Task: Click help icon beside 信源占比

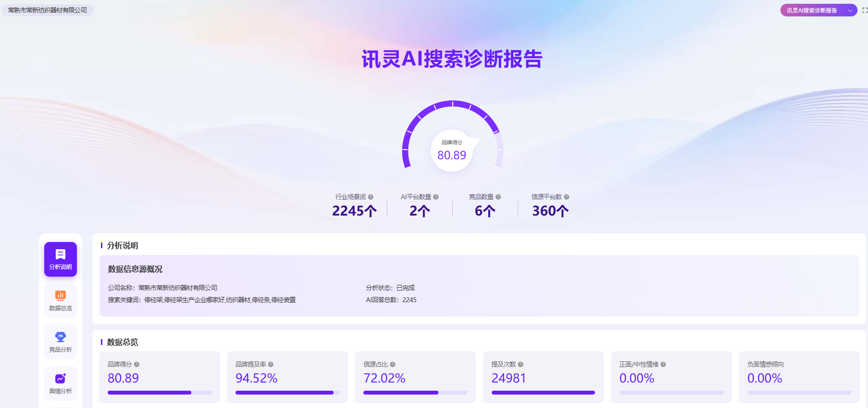Action: pos(393,364)
